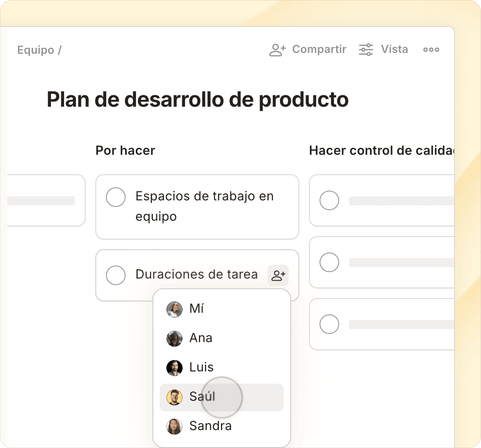481x448 pixels.
Task: Assign the task to Mí
Action: pos(196,309)
